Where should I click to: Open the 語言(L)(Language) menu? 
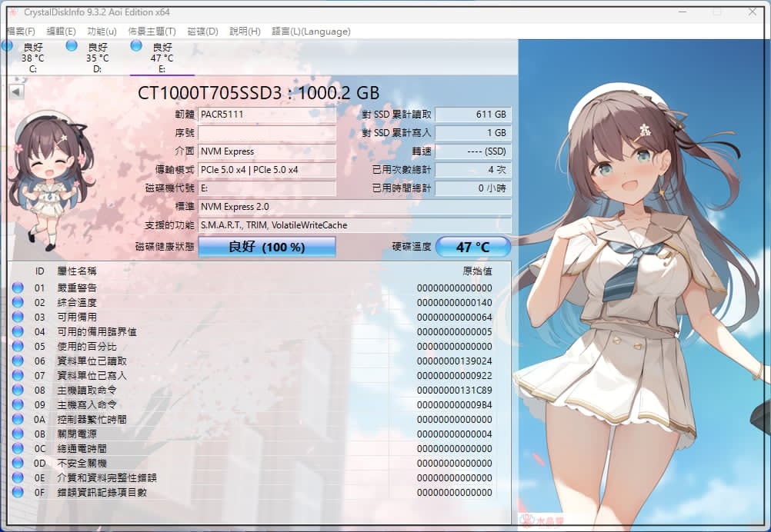click(x=312, y=32)
